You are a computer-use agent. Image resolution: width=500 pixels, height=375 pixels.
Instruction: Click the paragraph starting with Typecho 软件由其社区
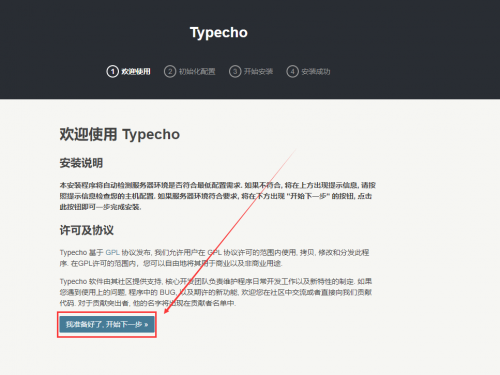pyautogui.click(x=216, y=292)
